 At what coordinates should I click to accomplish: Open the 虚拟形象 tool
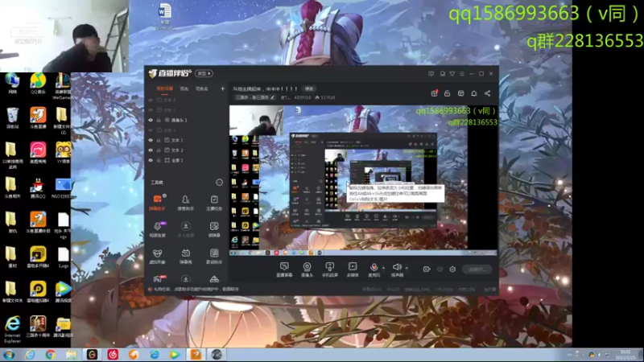[x=157, y=256]
